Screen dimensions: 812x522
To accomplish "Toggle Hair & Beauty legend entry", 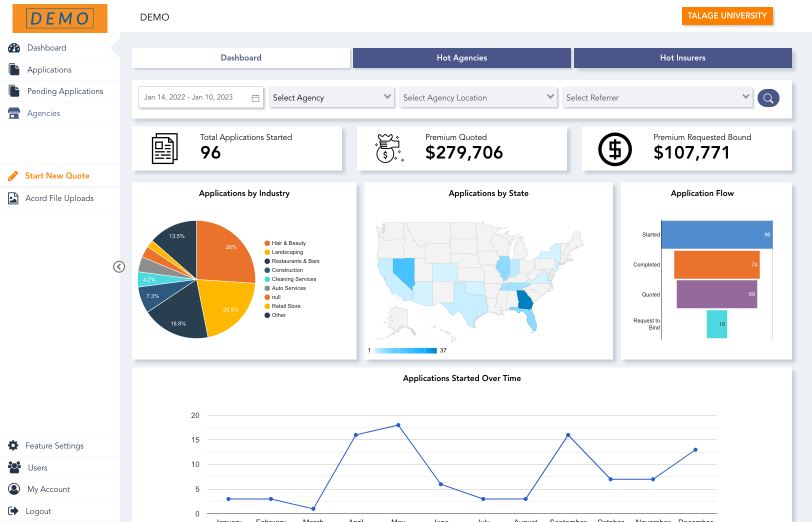I will tap(285, 243).
